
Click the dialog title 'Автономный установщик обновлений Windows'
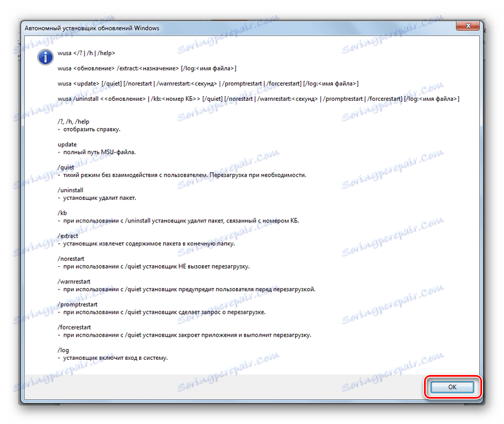pyautogui.click(x=92, y=28)
